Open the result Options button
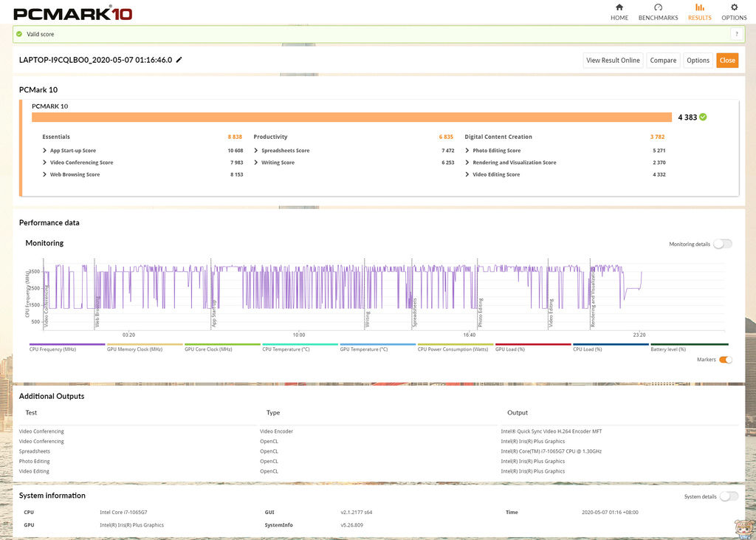The height and width of the screenshot is (540, 756). [x=698, y=61]
